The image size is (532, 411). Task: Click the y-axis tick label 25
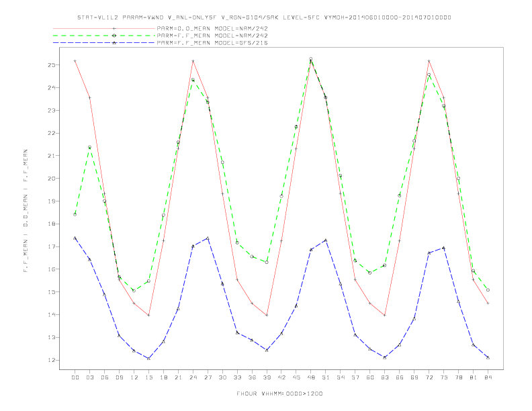[52, 64]
